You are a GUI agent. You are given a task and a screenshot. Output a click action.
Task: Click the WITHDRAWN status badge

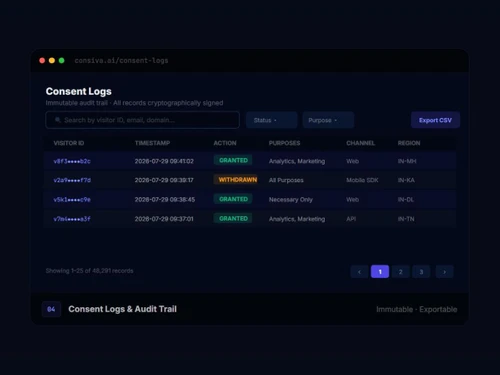click(x=236, y=180)
